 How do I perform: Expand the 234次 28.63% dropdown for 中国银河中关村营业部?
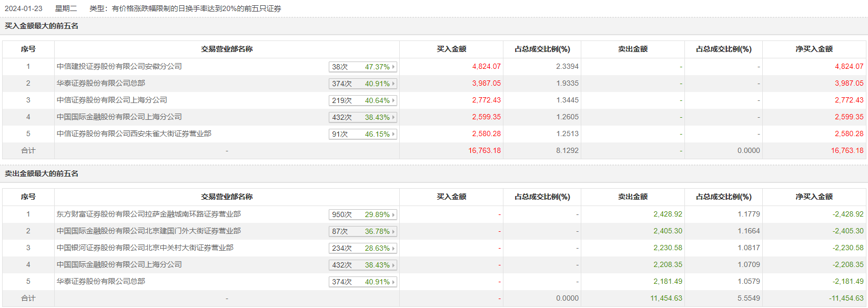pos(362,248)
